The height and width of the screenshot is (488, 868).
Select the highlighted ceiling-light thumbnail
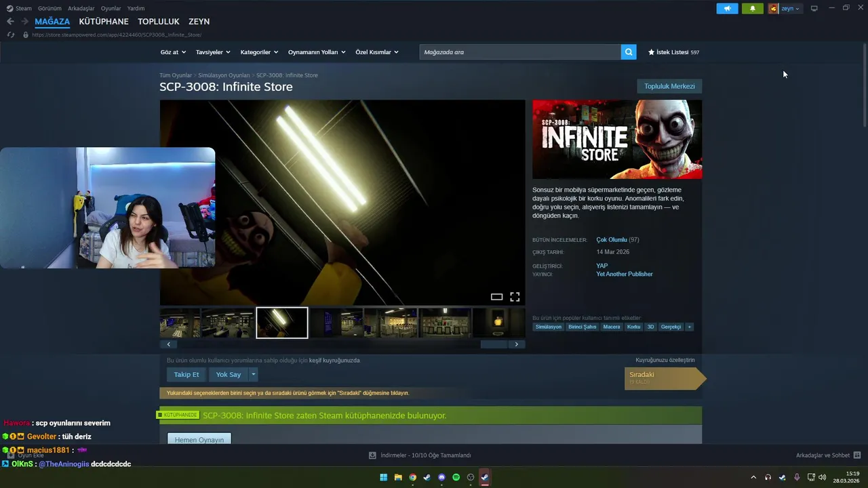282,323
